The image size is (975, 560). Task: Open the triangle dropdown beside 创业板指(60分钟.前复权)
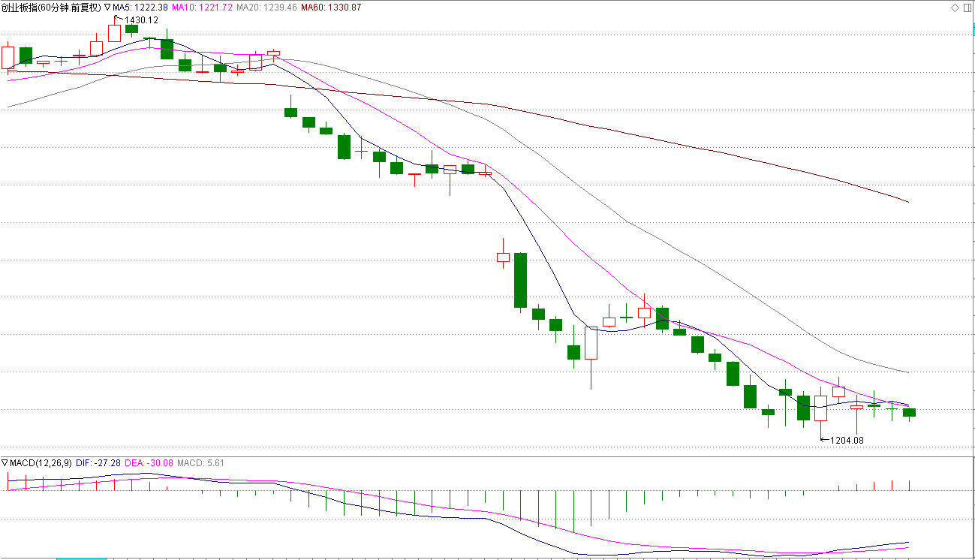point(107,8)
